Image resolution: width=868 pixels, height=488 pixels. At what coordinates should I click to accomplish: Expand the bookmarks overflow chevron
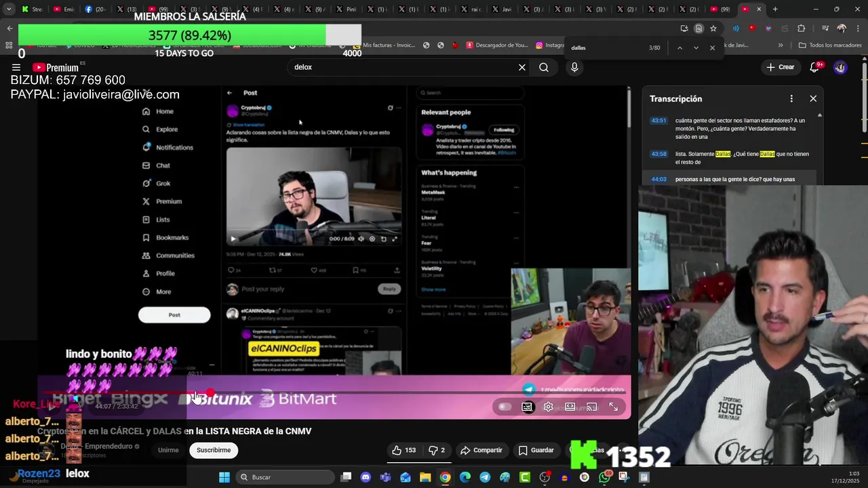tap(781, 45)
